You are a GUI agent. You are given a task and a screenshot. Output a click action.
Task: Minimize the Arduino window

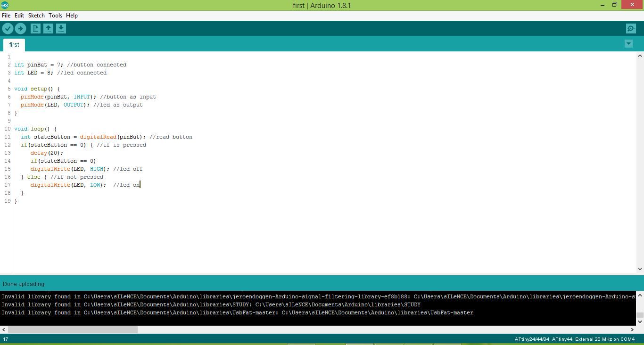(603, 5)
